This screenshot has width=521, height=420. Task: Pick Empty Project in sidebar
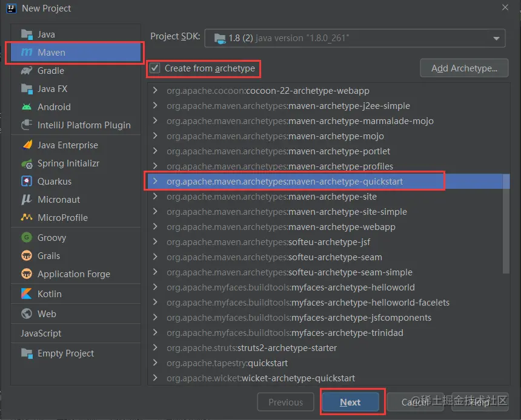pyautogui.click(x=76, y=353)
